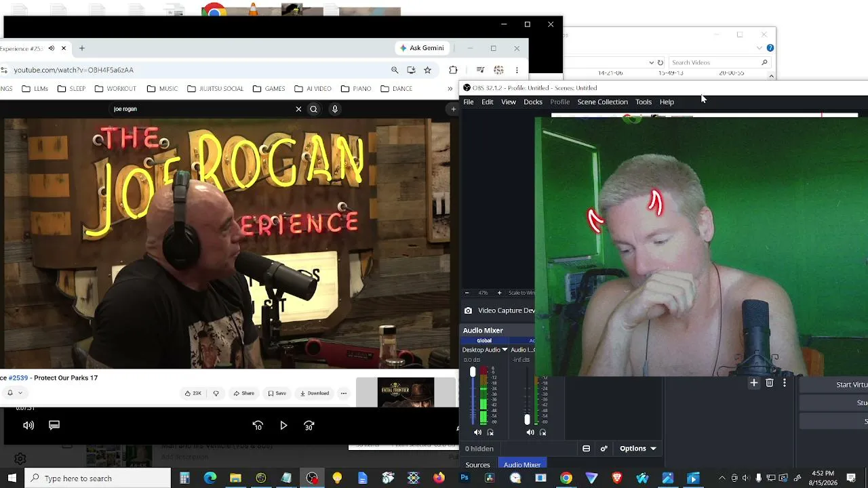Open a new Chrome tab
The width and height of the screenshot is (868, 488).
coord(81,48)
